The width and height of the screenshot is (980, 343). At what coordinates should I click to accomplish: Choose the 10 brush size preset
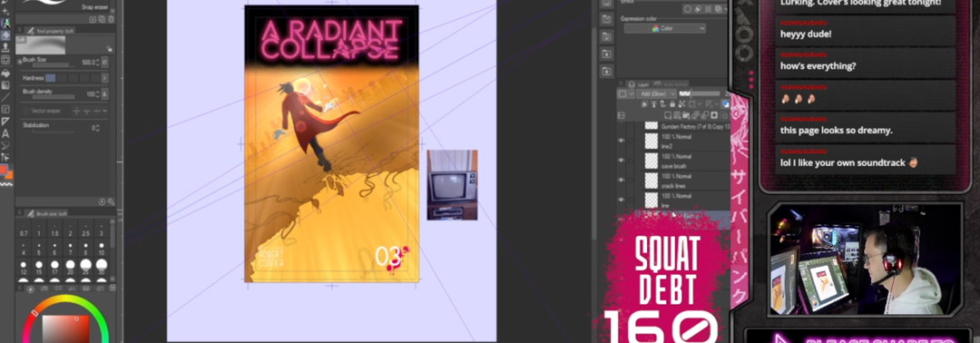(101, 249)
